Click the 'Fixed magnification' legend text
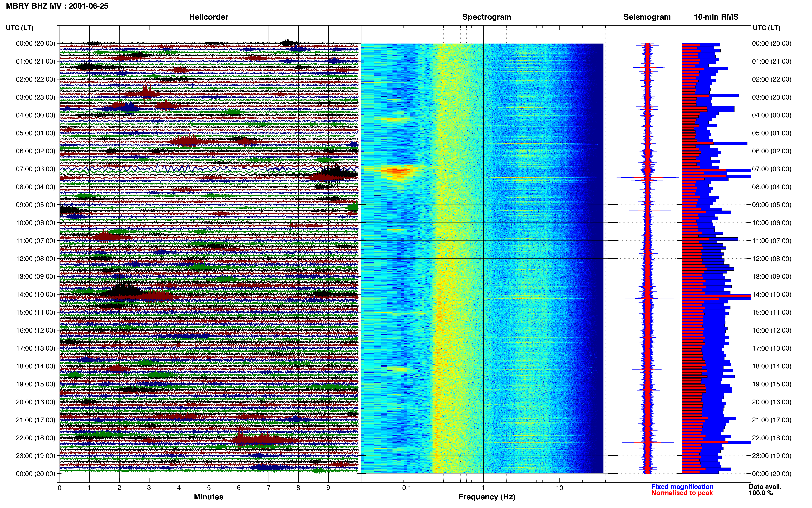The width and height of the screenshot is (812, 508). [x=682, y=487]
